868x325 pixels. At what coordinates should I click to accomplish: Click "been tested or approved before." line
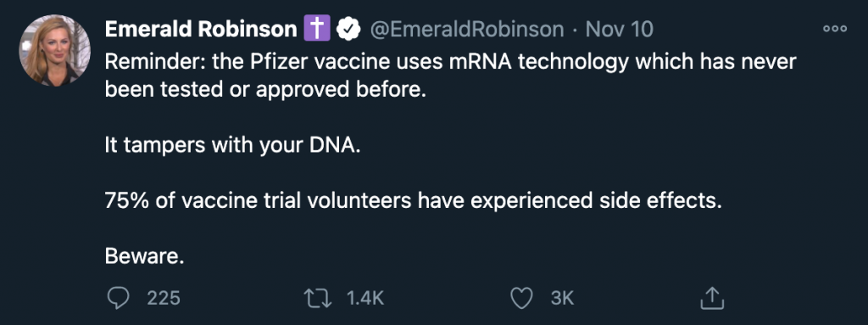pyautogui.click(x=265, y=91)
